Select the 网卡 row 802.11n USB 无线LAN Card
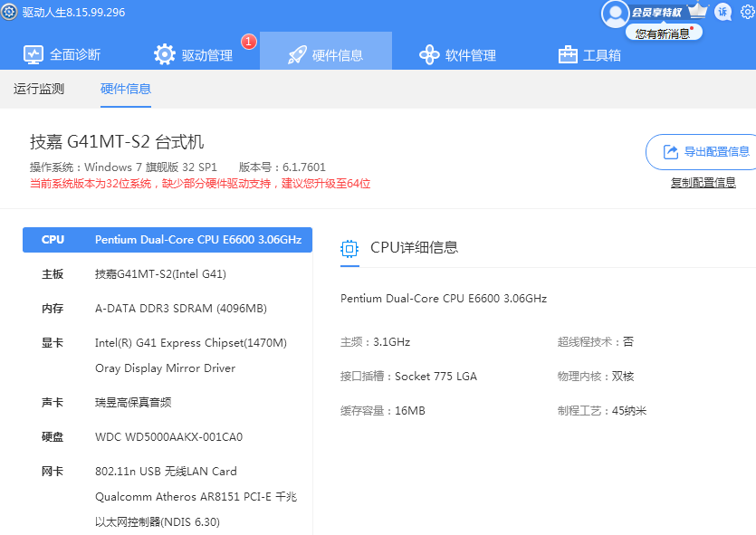 (167, 472)
